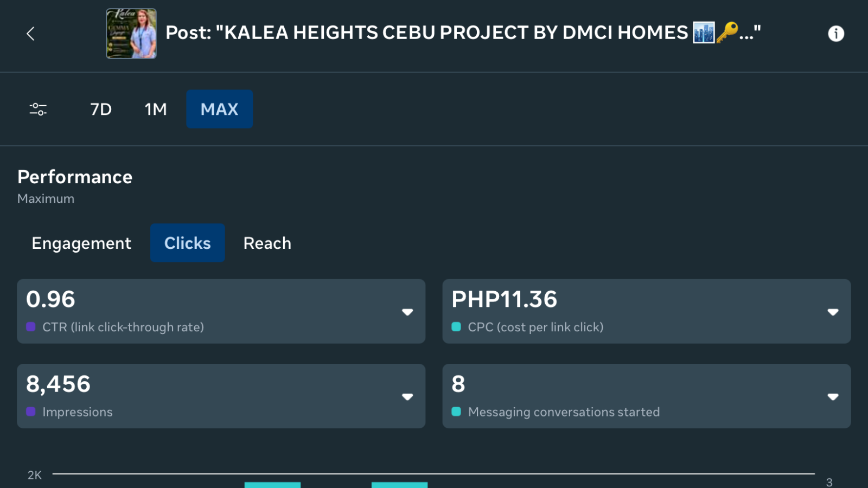Click the Maximum subtitle text

pos(46,198)
